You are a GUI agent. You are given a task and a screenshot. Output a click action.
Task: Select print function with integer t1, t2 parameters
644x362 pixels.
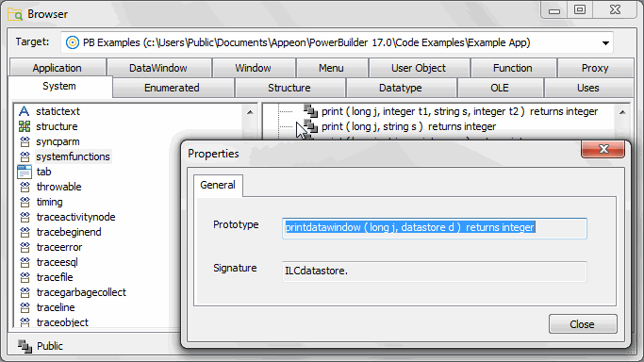point(459,111)
